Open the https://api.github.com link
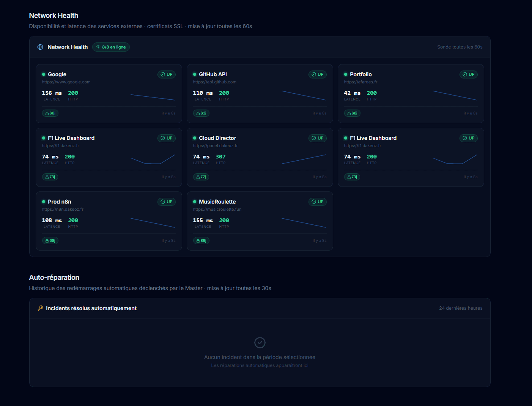This screenshot has height=406, width=532. (214, 82)
